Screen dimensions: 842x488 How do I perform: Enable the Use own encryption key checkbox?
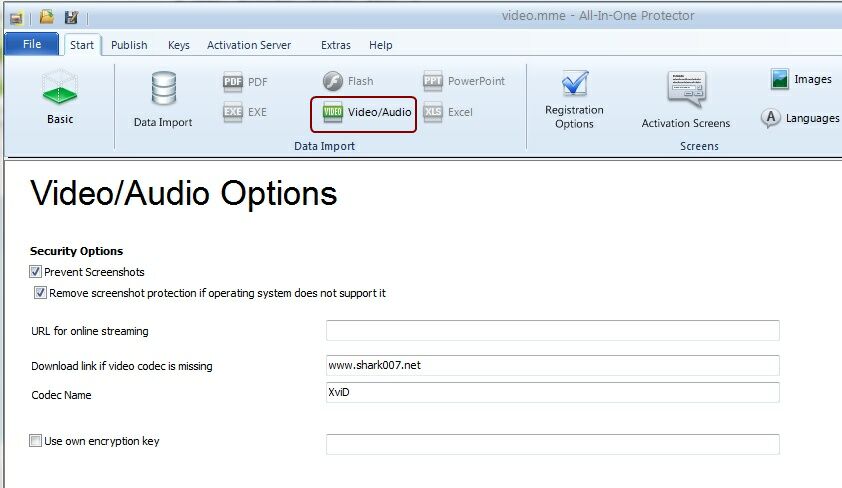(x=36, y=441)
